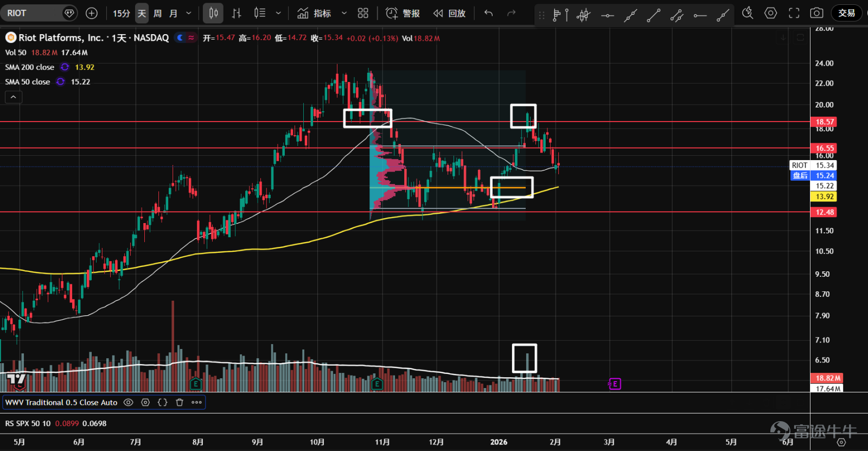
Task: Select the ray line drawing tool
Action: (x=723, y=16)
